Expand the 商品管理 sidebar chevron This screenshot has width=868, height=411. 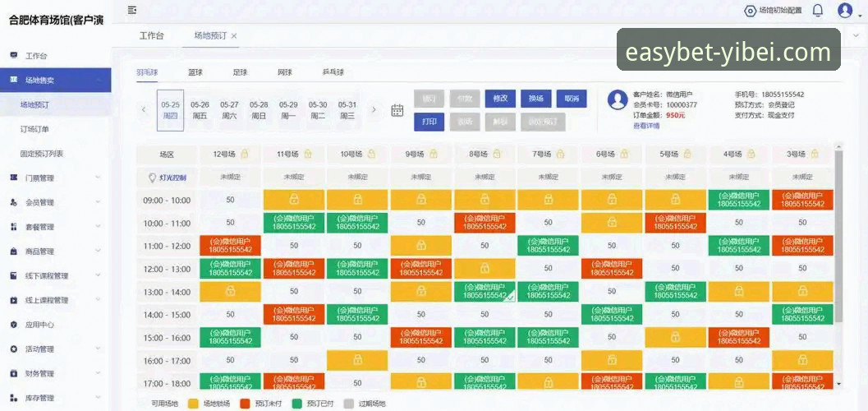pos(98,251)
